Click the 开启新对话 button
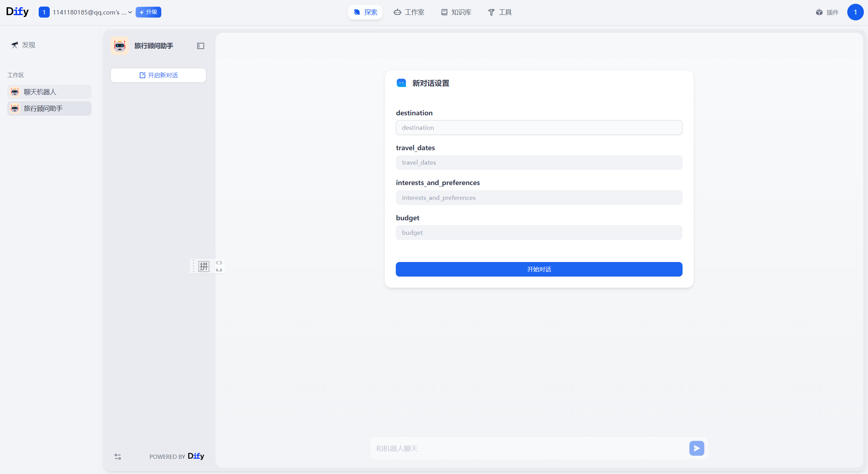This screenshot has width=868, height=474. (x=158, y=75)
